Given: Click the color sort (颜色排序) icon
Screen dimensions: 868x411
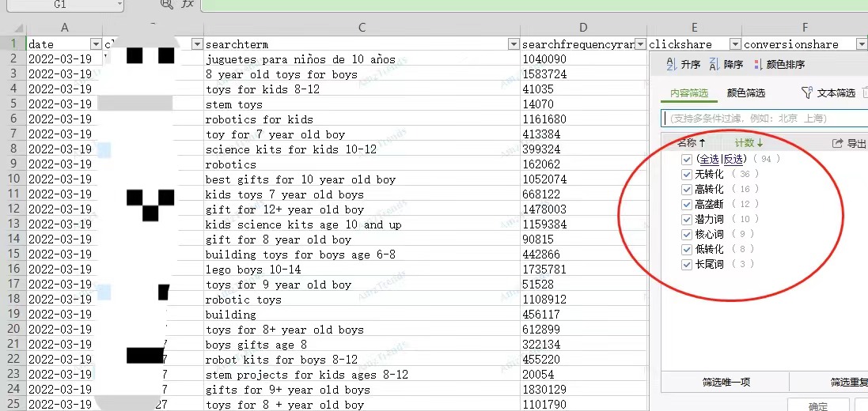Looking at the screenshot, I should [758, 65].
